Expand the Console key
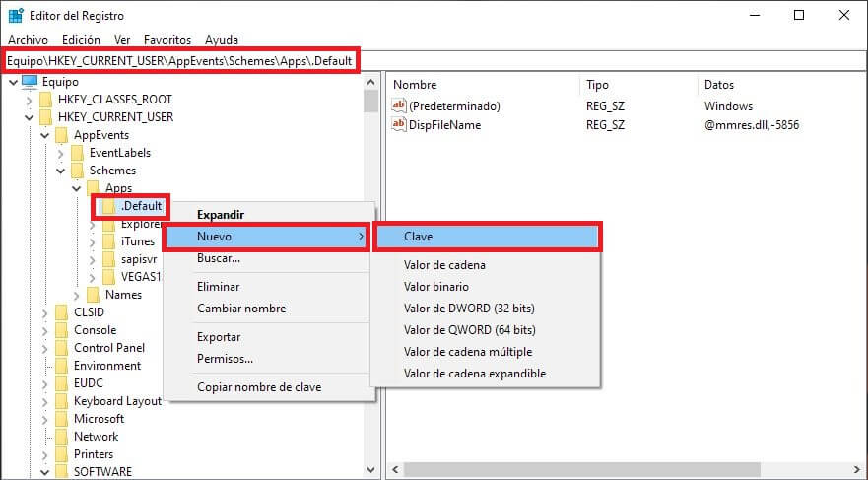Screen dimensions: 868x480 coord(45,330)
